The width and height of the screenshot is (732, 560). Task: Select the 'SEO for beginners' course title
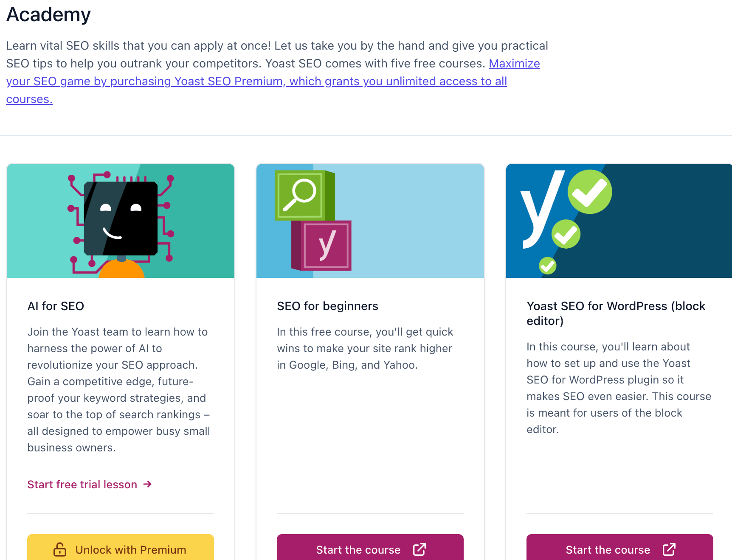pos(327,306)
